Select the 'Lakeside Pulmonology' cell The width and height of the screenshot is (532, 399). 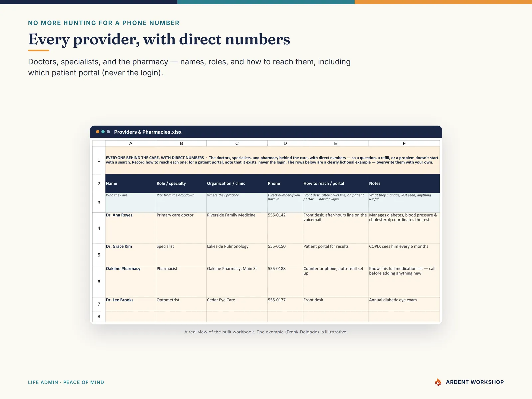pyautogui.click(x=237, y=255)
